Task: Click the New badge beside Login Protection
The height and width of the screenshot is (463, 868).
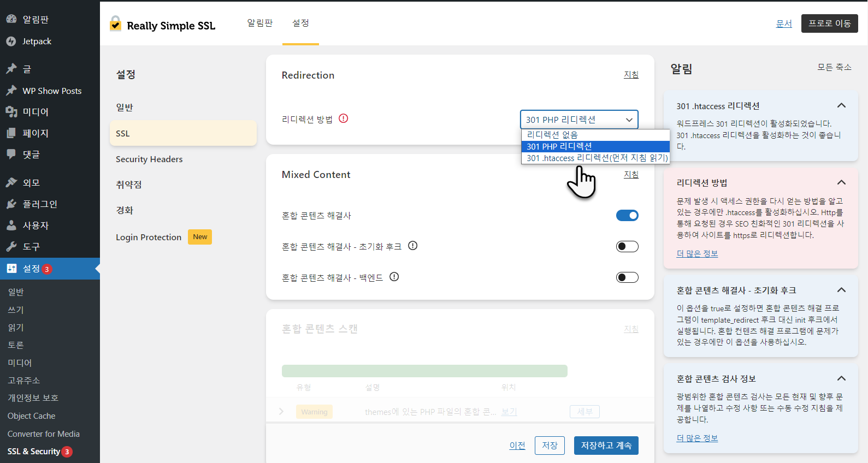Action: tap(200, 237)
